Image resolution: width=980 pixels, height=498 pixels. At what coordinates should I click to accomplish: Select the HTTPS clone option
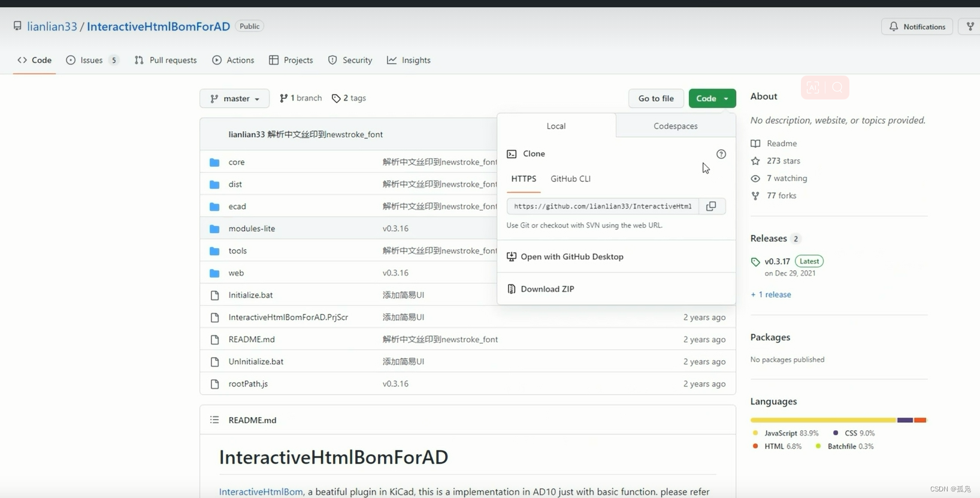click(524, 179)
